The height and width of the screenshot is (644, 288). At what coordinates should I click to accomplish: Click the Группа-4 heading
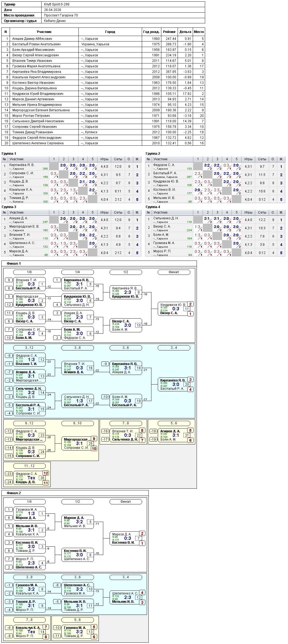pos(153,207)
